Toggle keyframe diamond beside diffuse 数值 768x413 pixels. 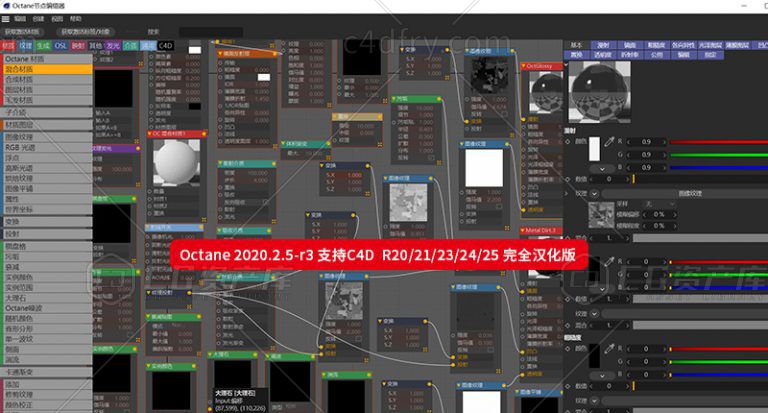pos(568,179)
